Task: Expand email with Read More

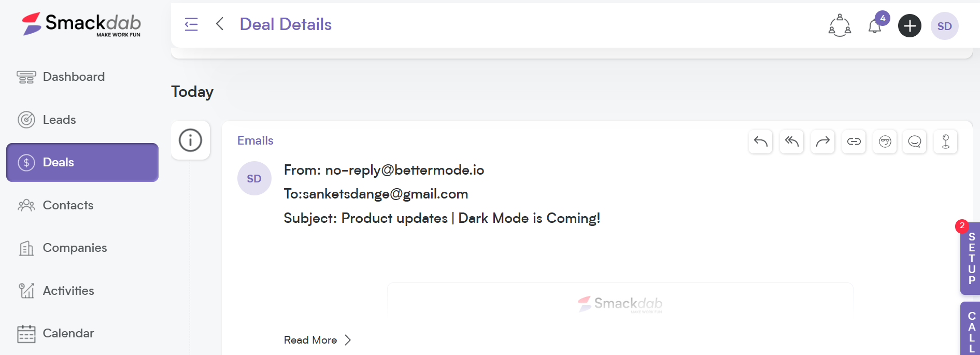Action: pyautogui.click(x=317, y=340)
